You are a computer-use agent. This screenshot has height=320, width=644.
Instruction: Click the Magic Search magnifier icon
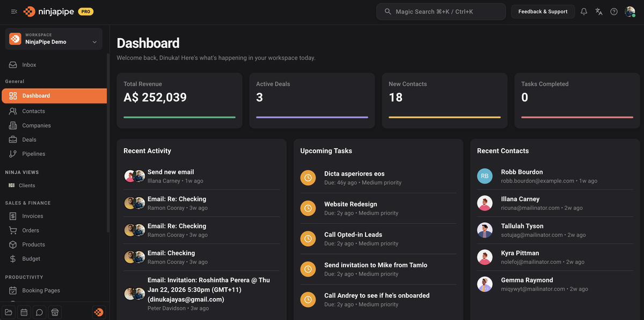[387, 11]
